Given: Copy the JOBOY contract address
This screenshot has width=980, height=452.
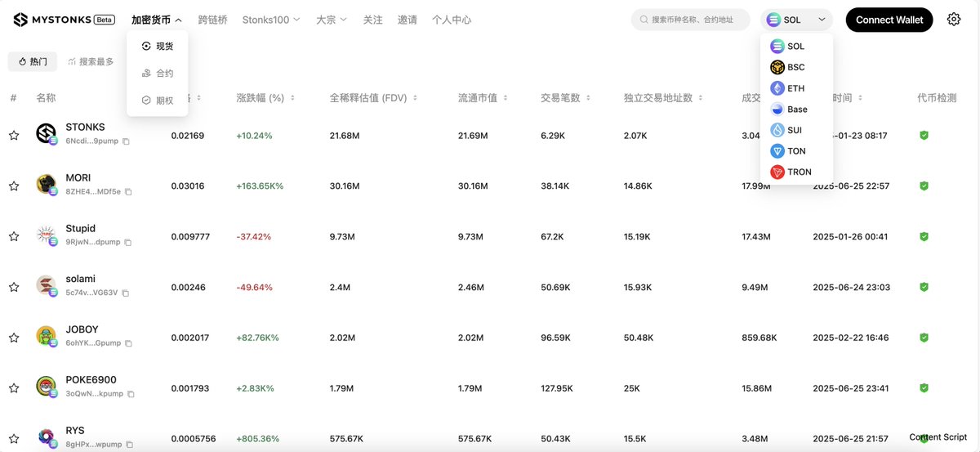Looking at the screenshot, I should coord(128,343).
